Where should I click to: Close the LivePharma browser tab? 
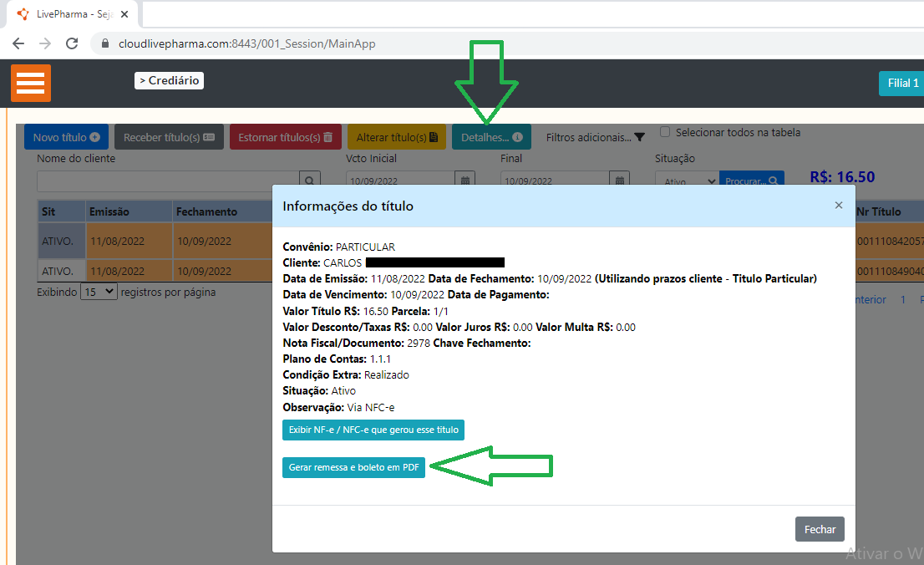(124, 14)
